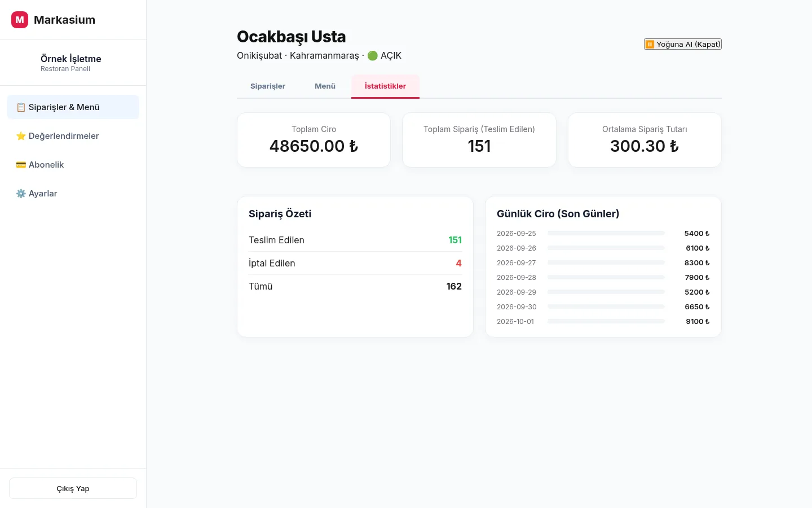Viewport: 812px width, 508px height.
Task: Click the Restoran Paneli subtitle
Action: 65,69
